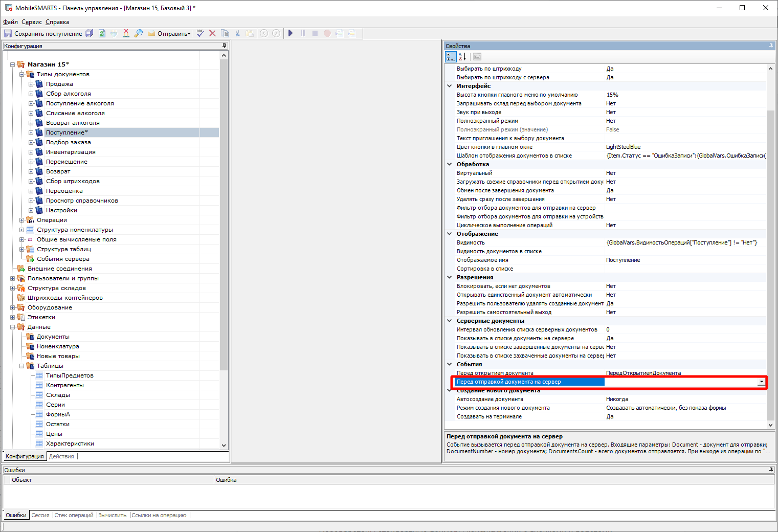Select the События сервера tree item

63,259
